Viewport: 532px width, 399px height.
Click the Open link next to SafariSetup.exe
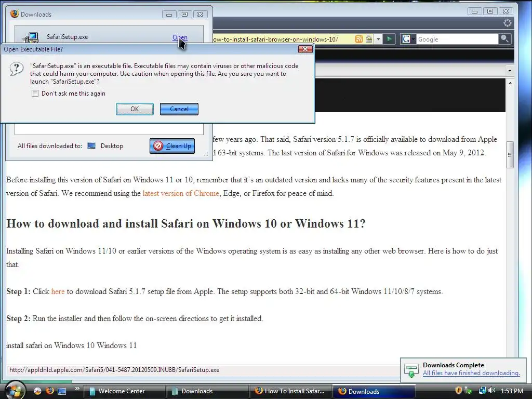(x=180, y=37)
